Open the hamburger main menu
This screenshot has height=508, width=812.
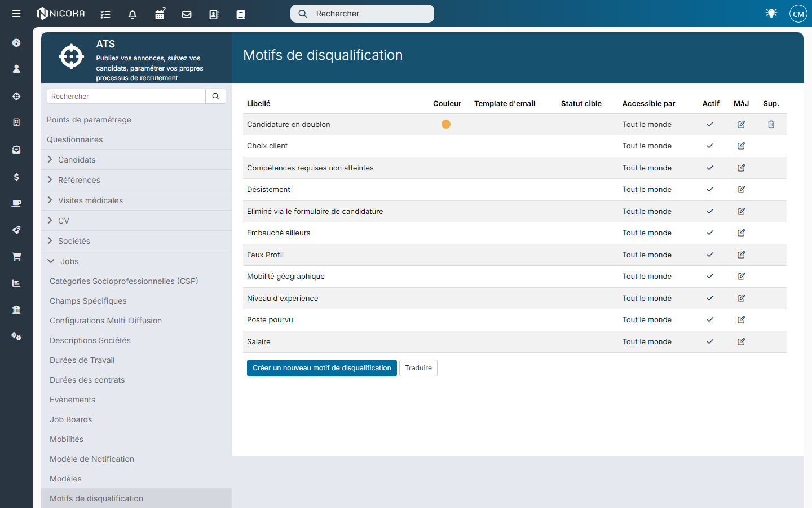pos(16,14)
